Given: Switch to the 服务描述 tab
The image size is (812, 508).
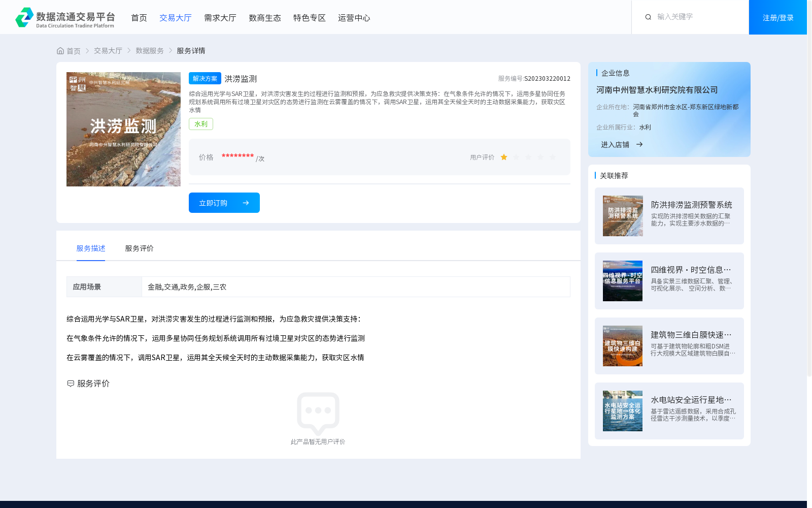Looking at the screenshot, I should (x=91, y=248).
